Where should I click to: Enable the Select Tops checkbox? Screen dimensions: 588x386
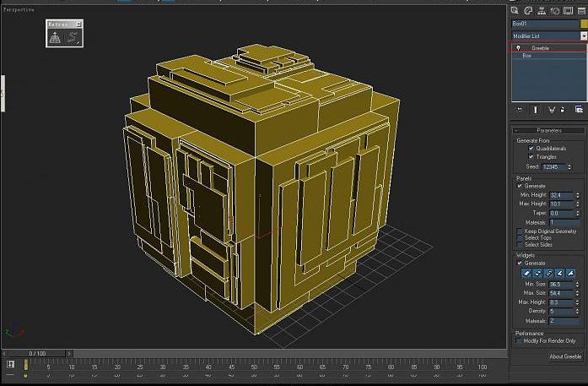[520, 237]
